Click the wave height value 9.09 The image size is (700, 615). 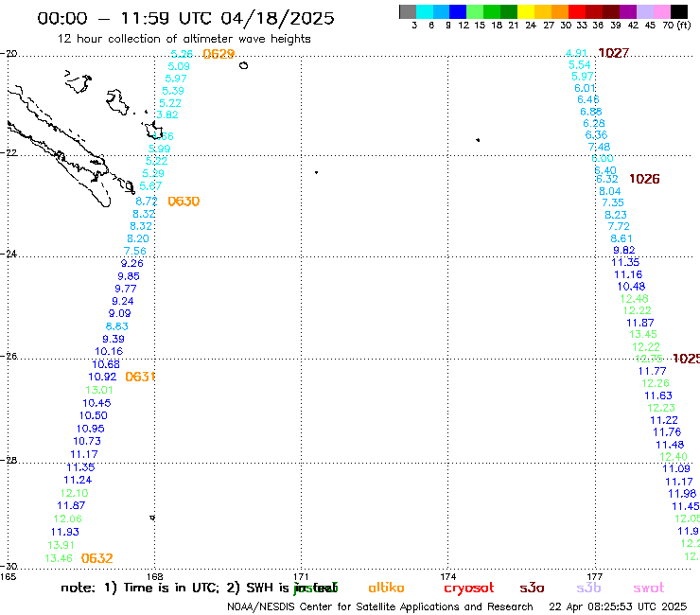pos(119,313)
